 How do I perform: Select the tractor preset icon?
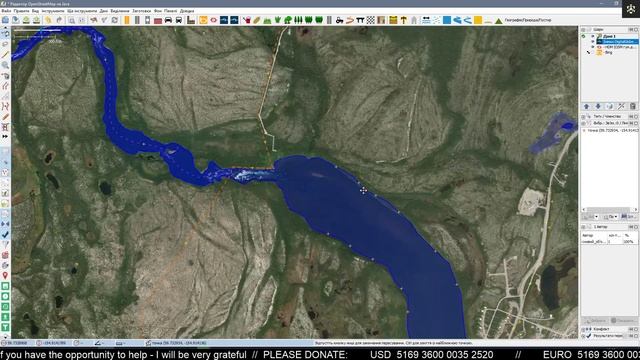(339, 20)
